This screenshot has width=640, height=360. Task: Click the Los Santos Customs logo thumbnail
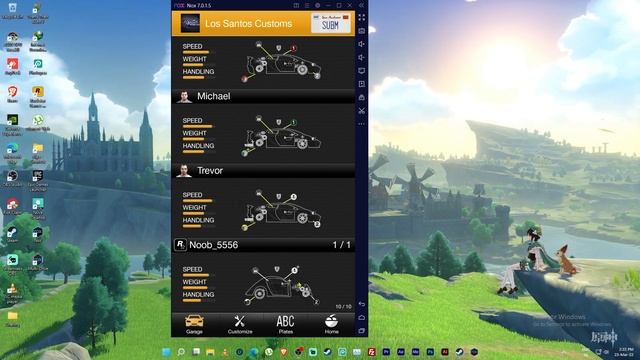[190, 23]
